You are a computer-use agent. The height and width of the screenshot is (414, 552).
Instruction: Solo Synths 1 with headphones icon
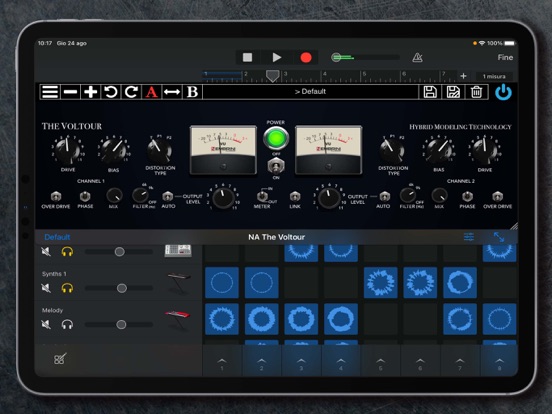tap(67, 288)
